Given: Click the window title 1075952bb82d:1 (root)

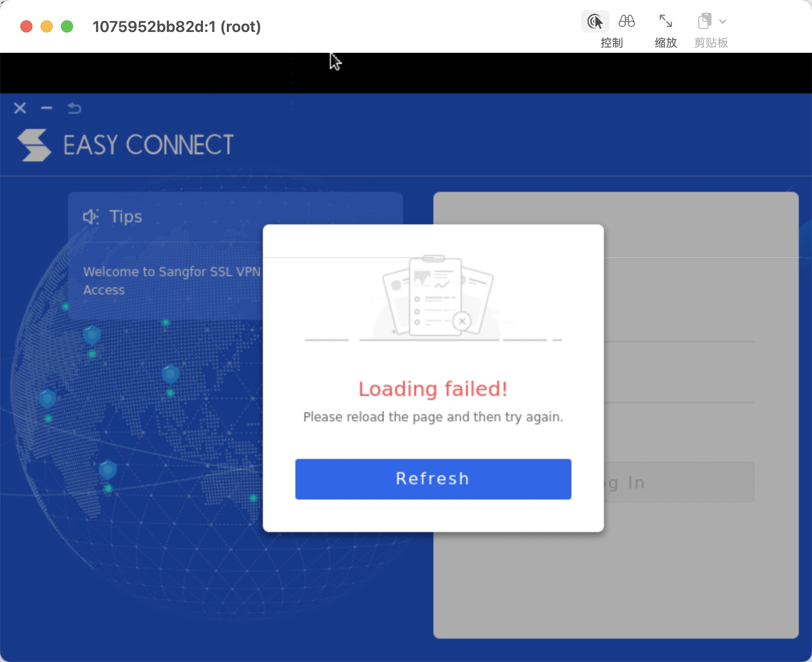Looking at the screenshot, I should click(x=177, y=27).
